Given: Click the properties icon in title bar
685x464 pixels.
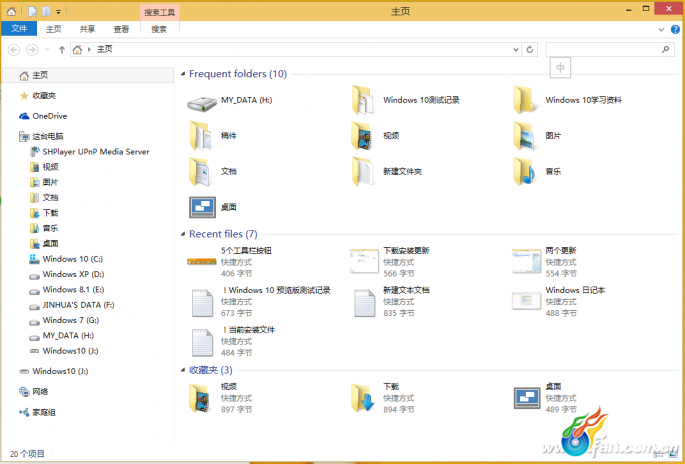Looking at the screenshot, I should pos(33,12).
